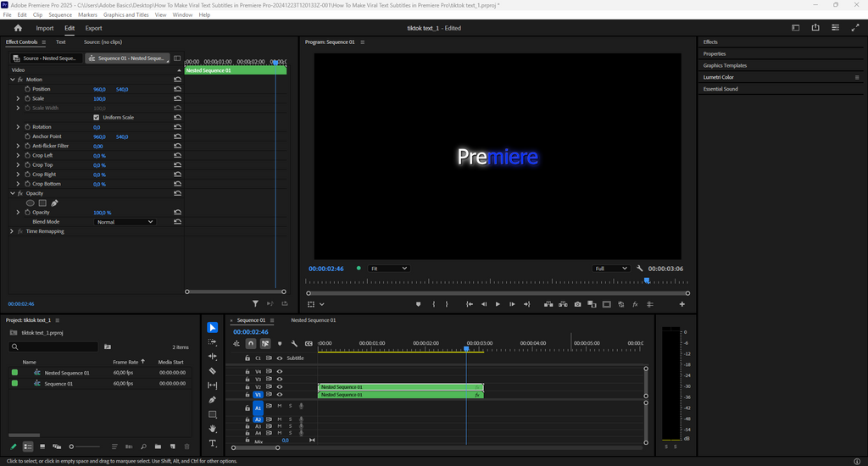Click the Export Frame camera icon

click(577, 304)
